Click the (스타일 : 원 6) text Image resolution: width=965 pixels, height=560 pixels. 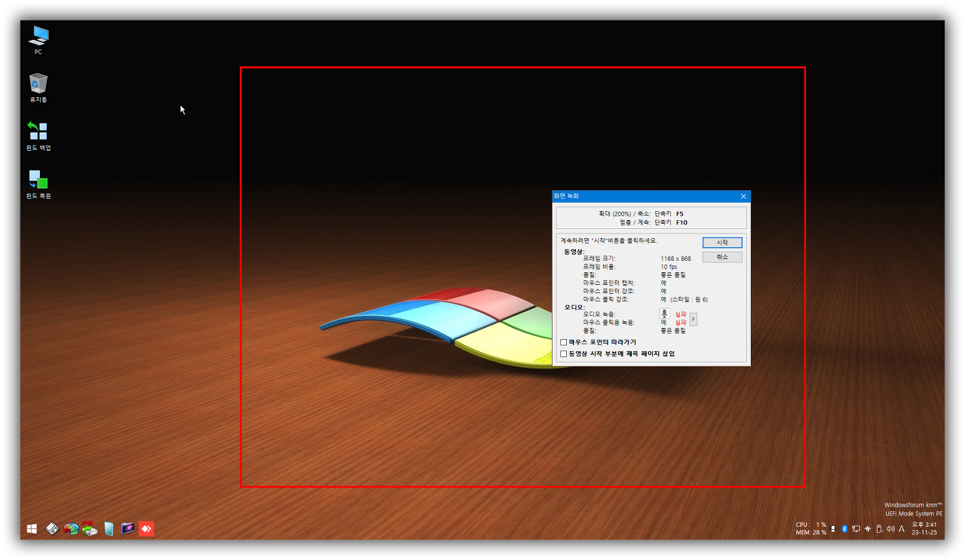point(689,299)
